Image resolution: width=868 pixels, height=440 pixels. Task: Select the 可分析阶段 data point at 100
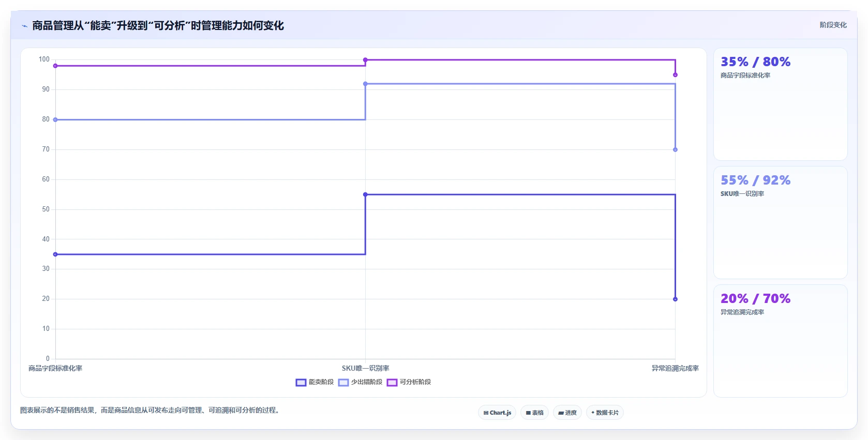click(x=365, y=60)
